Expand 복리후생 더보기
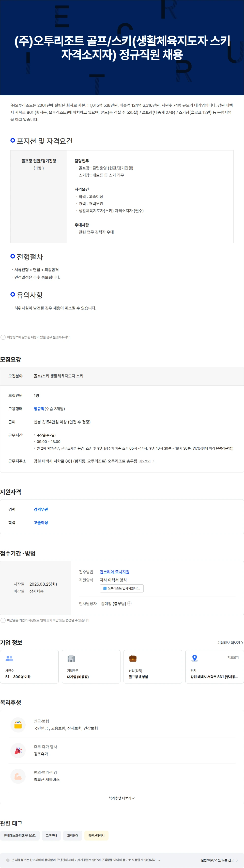The height and width of the screenshot is (868, 244). pyautogui.click(x=122, y=798)
